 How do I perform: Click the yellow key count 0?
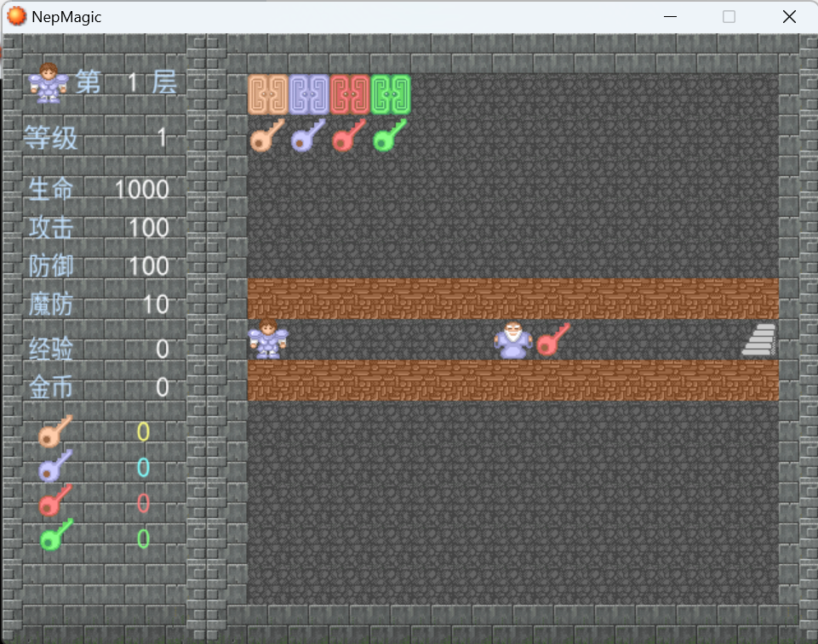pos(144,432)
